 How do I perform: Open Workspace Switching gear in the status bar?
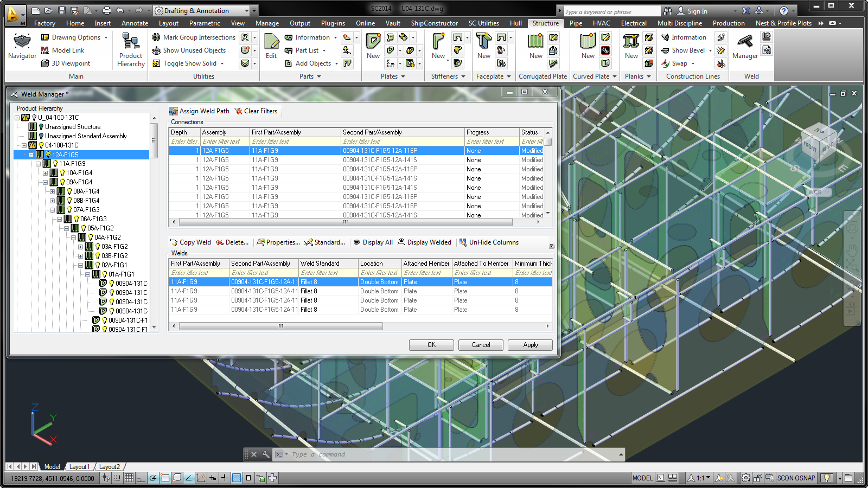coord(746,478)
